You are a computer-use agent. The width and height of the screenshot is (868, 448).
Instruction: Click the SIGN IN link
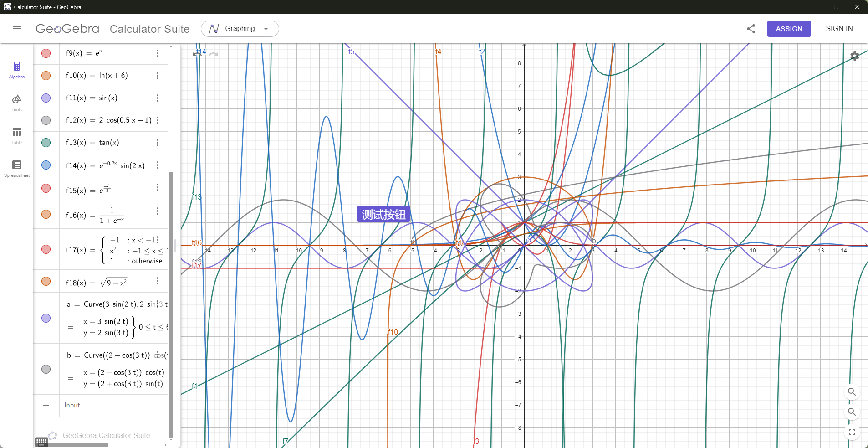tap(839, 29)
